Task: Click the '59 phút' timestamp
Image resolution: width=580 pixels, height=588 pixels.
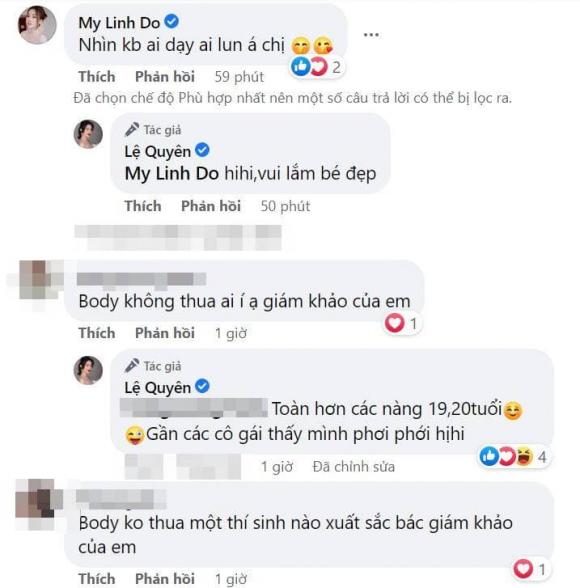Action: 239,77
